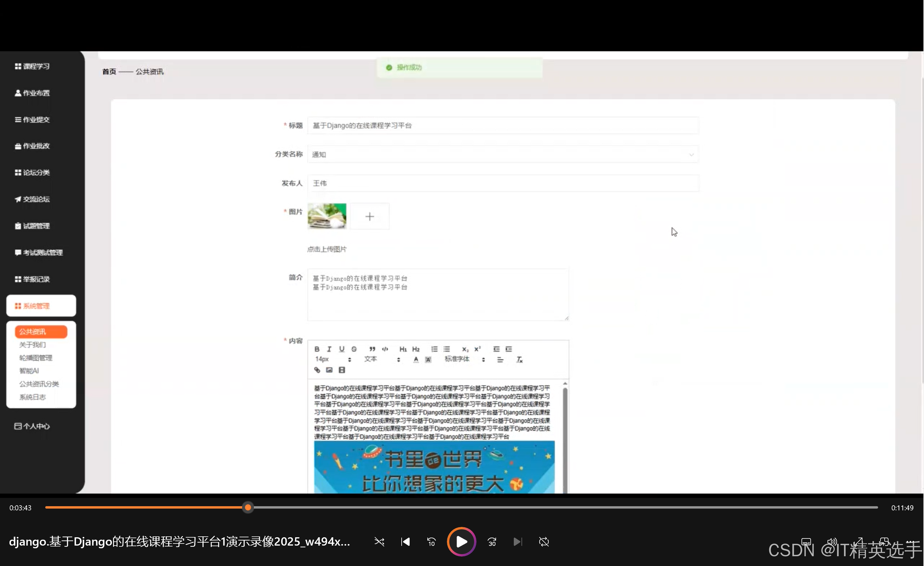Apply italic formatting in the editor
The width and height of the screenshot is (924, 566).
click(x=329, y=349)
